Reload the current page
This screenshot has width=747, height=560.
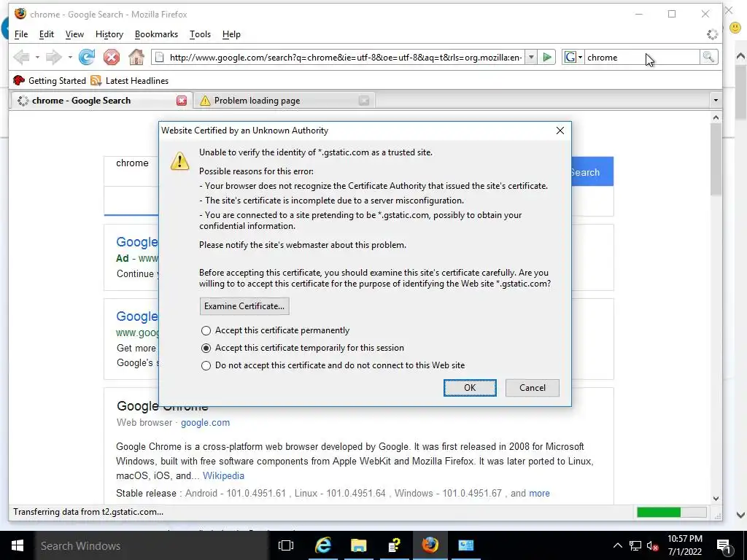[87, 57]
